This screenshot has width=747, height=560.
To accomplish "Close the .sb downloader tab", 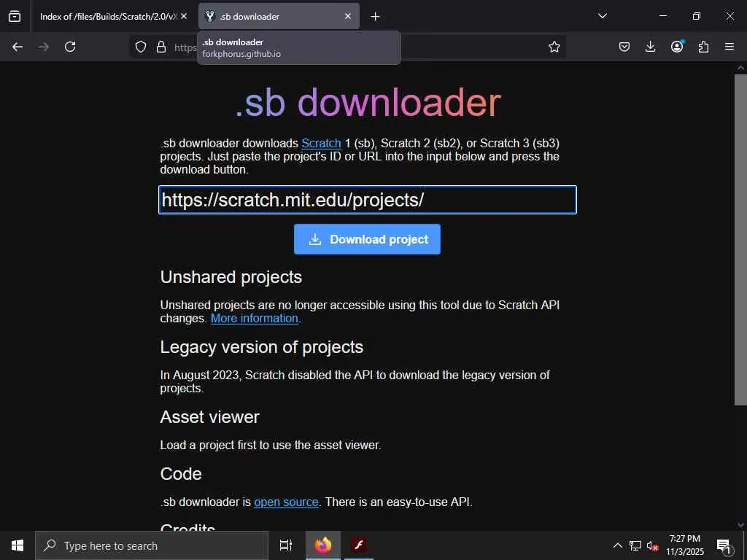I will click(348, 16).
